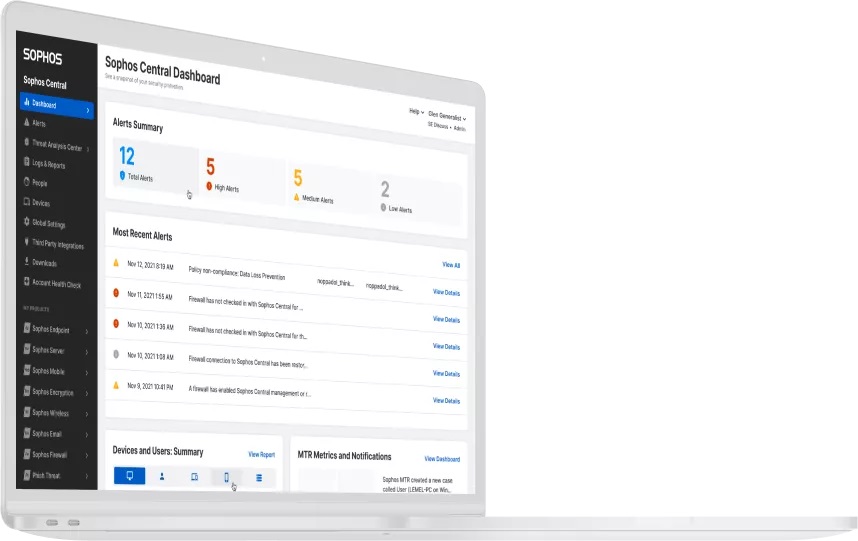Expand the Sophos Endpoint product menu

87,331
